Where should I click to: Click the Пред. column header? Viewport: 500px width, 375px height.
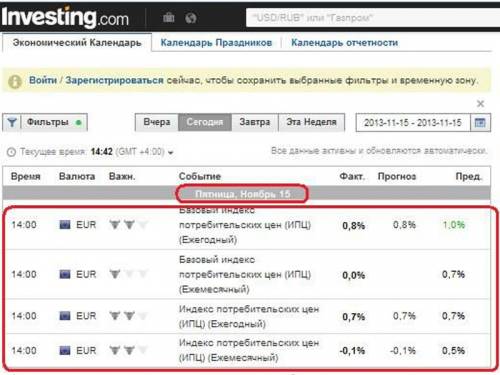click(x=469, y=176)
